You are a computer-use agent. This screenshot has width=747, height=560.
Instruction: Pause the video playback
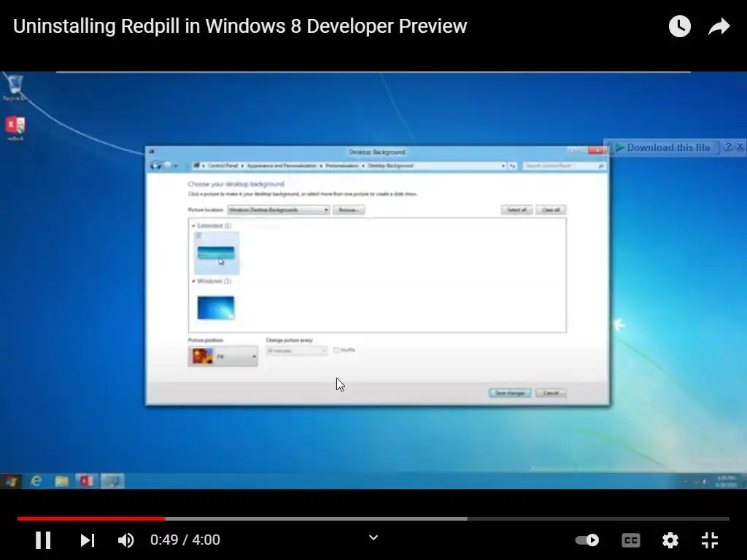click(x=43, y=540)
